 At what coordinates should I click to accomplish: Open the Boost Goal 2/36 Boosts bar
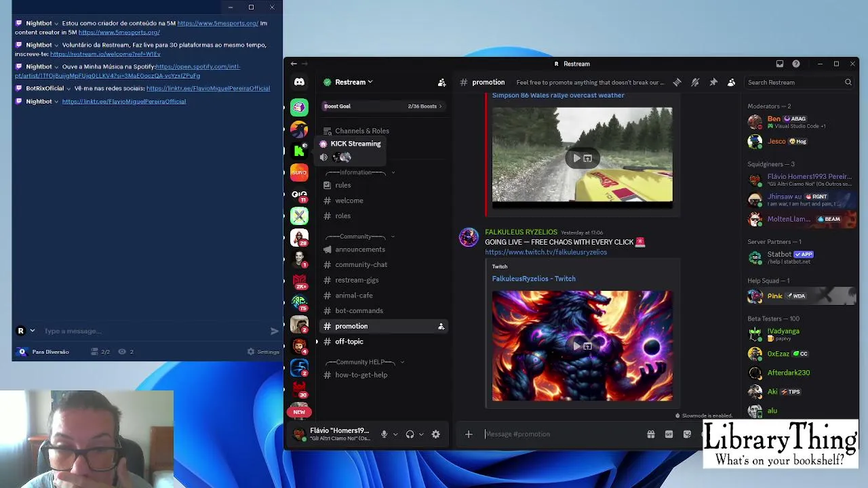[383, 106]
